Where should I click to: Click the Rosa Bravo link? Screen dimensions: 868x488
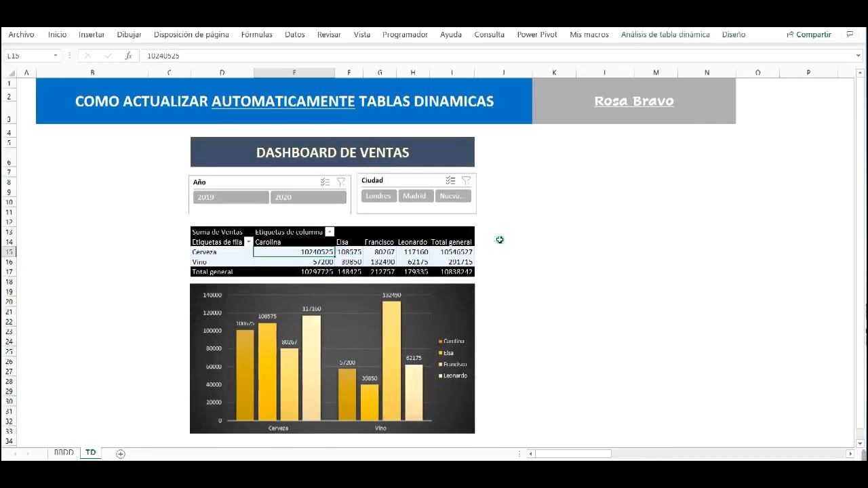(634, 101)
